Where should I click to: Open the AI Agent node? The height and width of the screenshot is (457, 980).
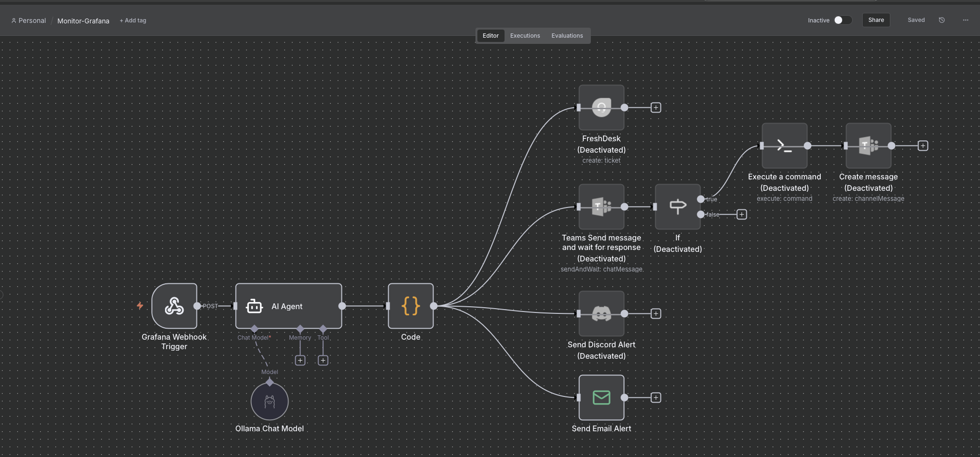click(x=288, y=306)
